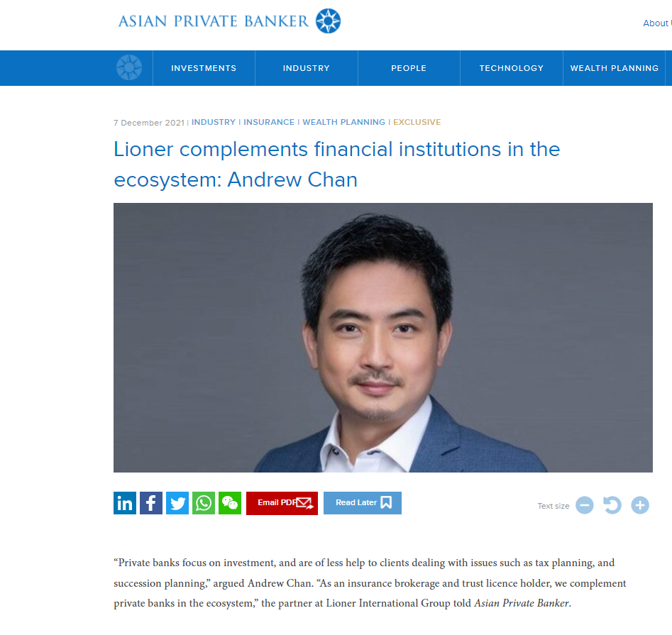Open the Insurance category link
This screenshot has width=672, height=635.
tap(269, 122)
